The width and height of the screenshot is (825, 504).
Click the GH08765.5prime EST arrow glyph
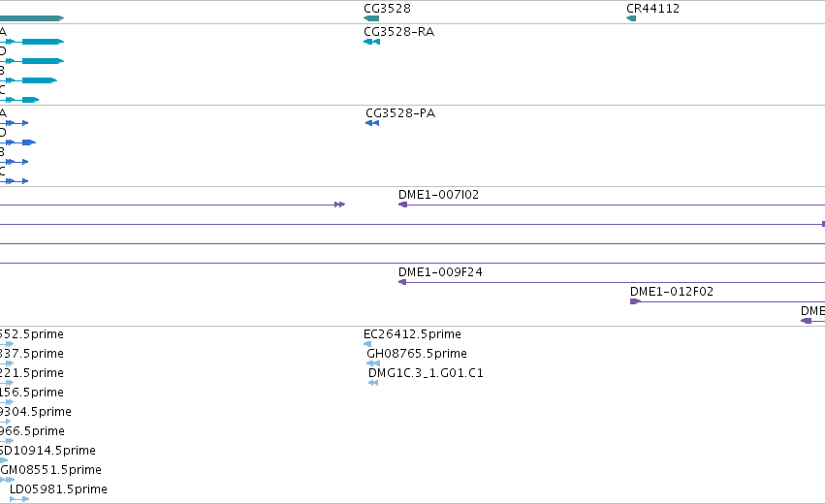coord(373,363)
